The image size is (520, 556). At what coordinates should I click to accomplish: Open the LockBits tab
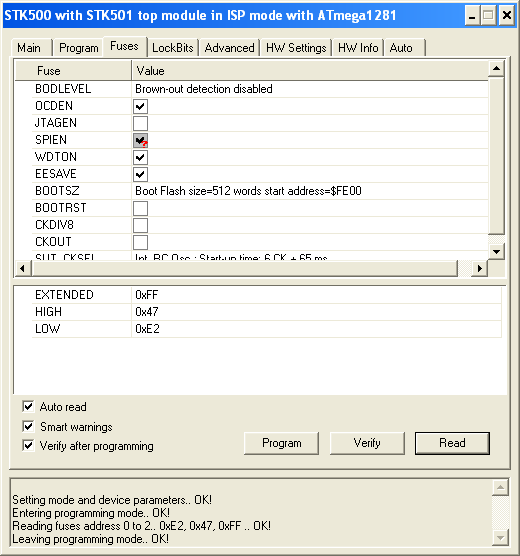pyautogui.click(x=173, y=48)
